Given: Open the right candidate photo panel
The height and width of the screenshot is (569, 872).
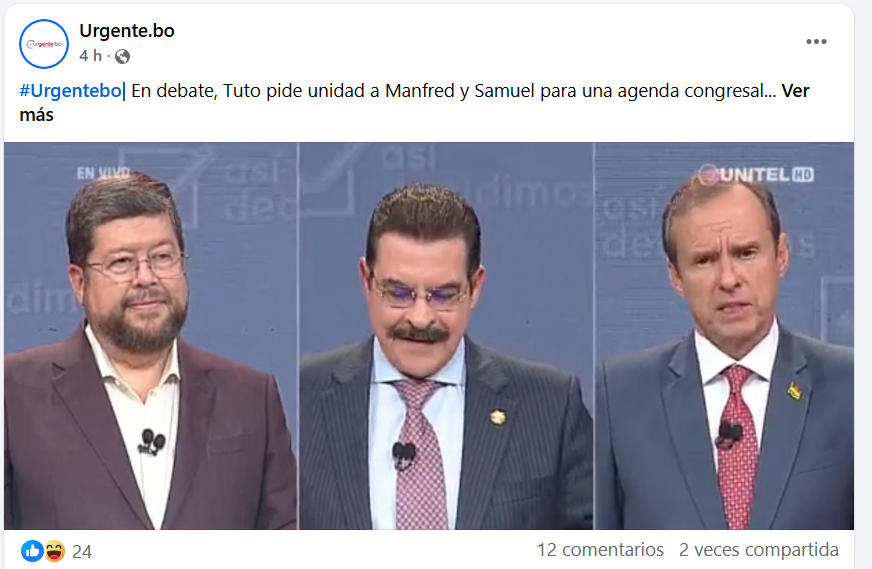Looking at the screenshot, I should [x=724, y=336].
